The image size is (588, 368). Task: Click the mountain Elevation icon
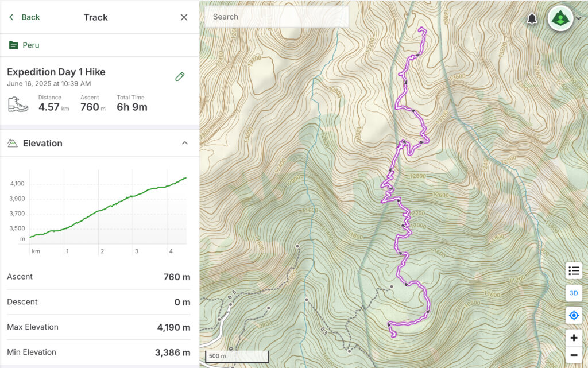pos(13,143)
